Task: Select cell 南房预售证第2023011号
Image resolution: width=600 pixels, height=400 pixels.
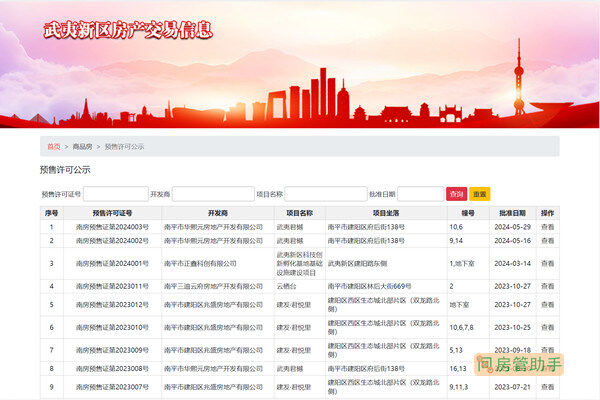Action: [x=112, y=286]
